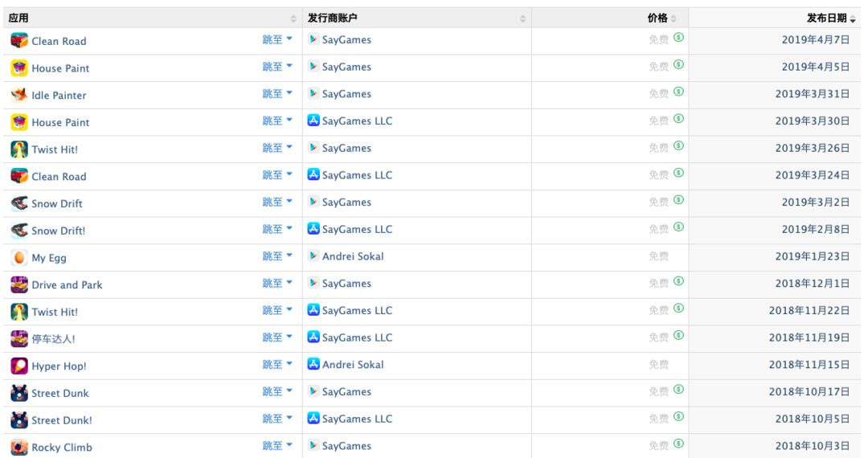Click the date 2018年11月15日
Screen dimensions: 868x458
tap(809, 365)
